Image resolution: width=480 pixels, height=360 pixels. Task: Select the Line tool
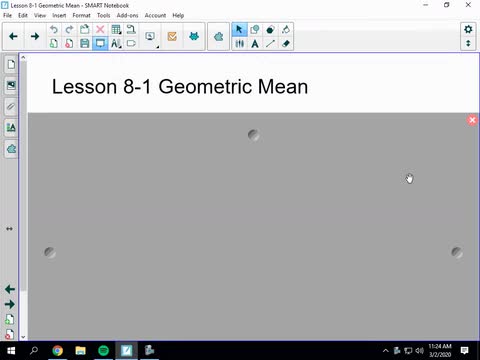[x=270, y=43]
